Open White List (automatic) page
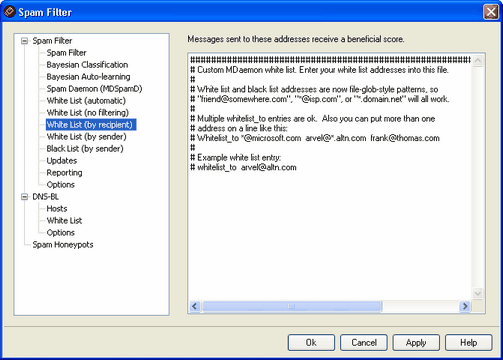503x360 pixels. (x=86, y=101)
